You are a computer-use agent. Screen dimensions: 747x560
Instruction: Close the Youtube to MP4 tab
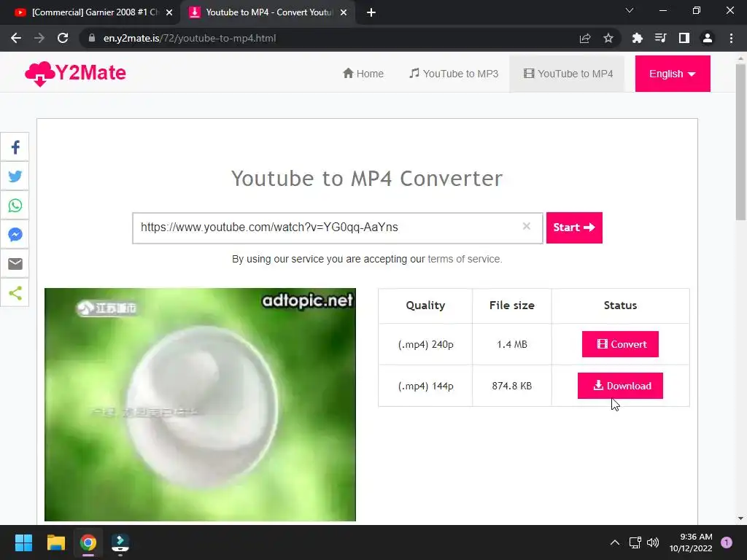[344, 12]
